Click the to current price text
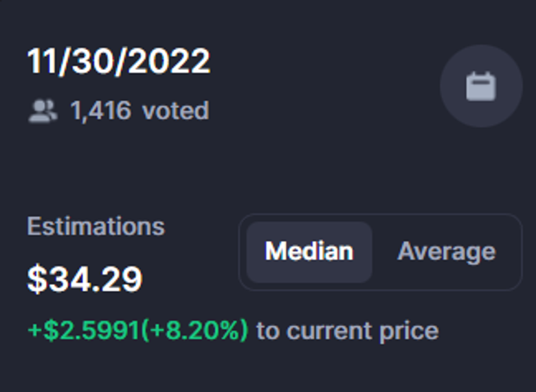This screenshot has width=536, height=392. pyautogui.click(x=347, y=331)
